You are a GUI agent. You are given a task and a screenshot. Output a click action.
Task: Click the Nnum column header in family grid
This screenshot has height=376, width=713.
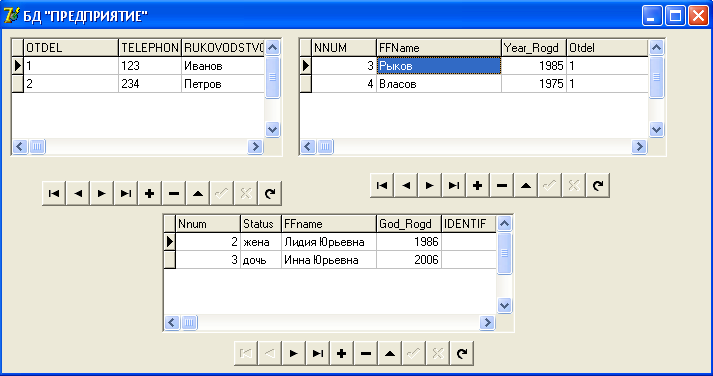(x=208, y=224)
